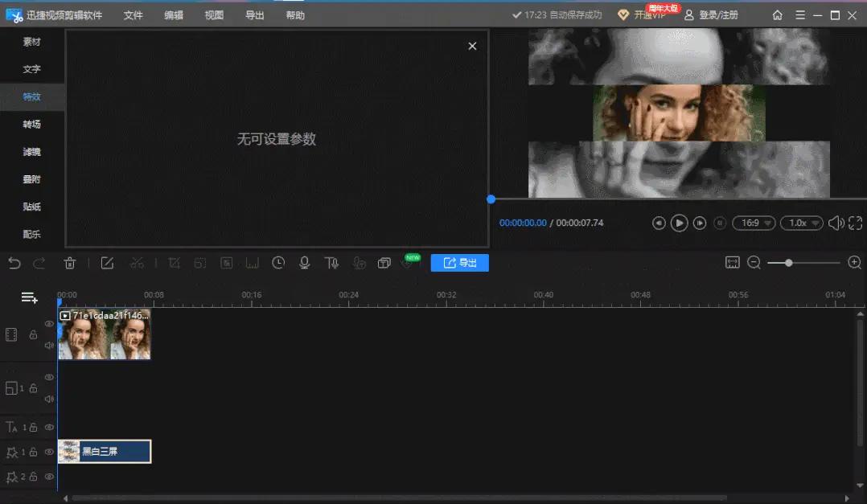Click the home icon in the title bar
The height and width of the screenshot is (504, 867).
click(777, 14)
